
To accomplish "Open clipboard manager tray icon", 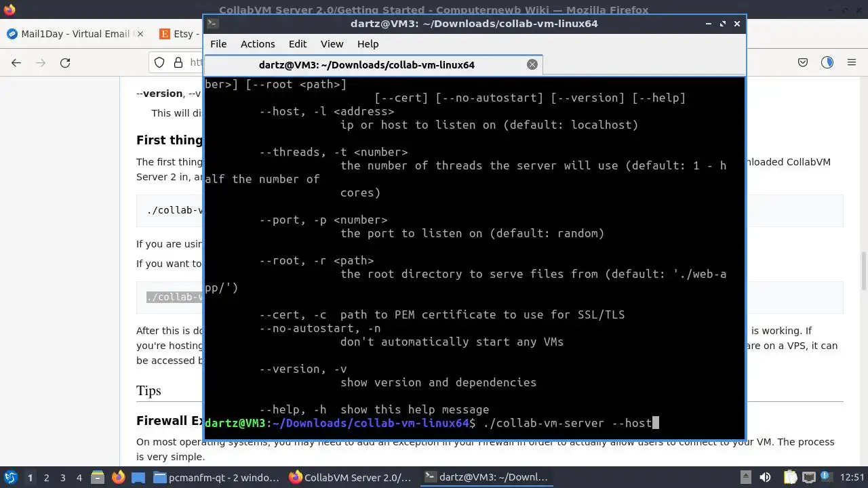I will (789, 477).
